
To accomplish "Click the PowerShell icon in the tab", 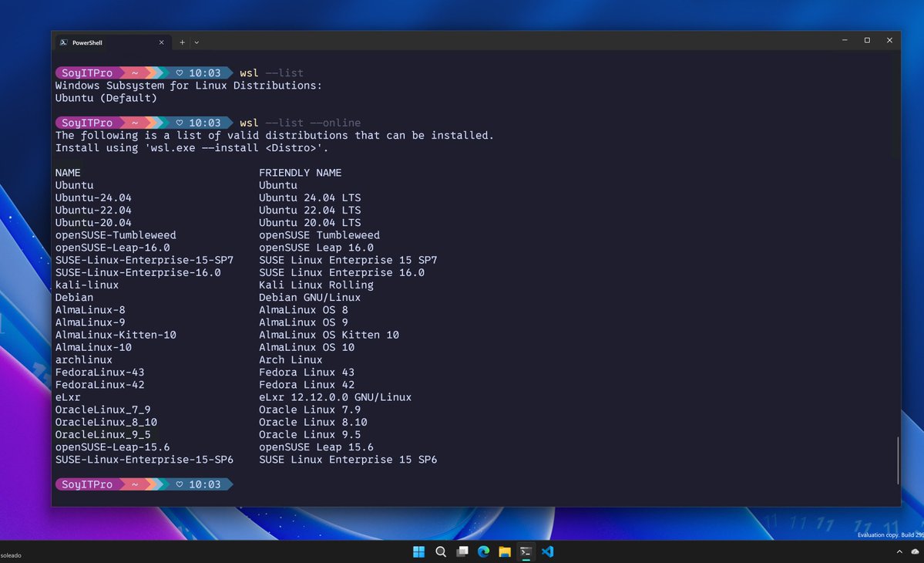I will [64, 42].
